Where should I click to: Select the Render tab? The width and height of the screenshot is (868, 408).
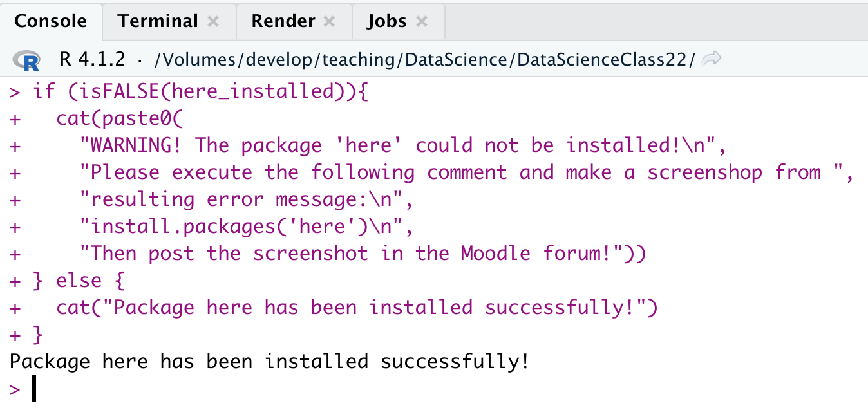pyautogui.click(x=284, y=21)
